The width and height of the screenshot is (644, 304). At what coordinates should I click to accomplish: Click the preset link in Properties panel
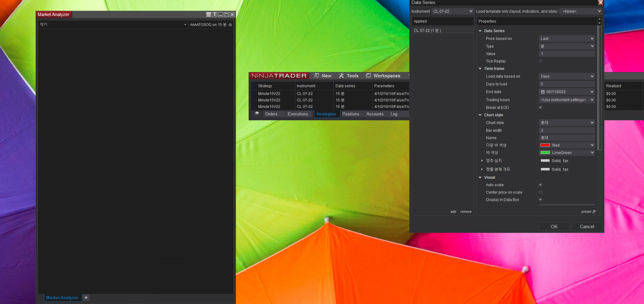(588, 212)
